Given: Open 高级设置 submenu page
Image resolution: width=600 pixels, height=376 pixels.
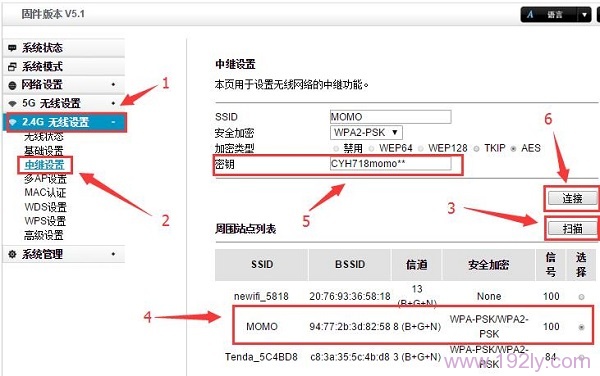Looking at the screenshot, I should 44,235.
